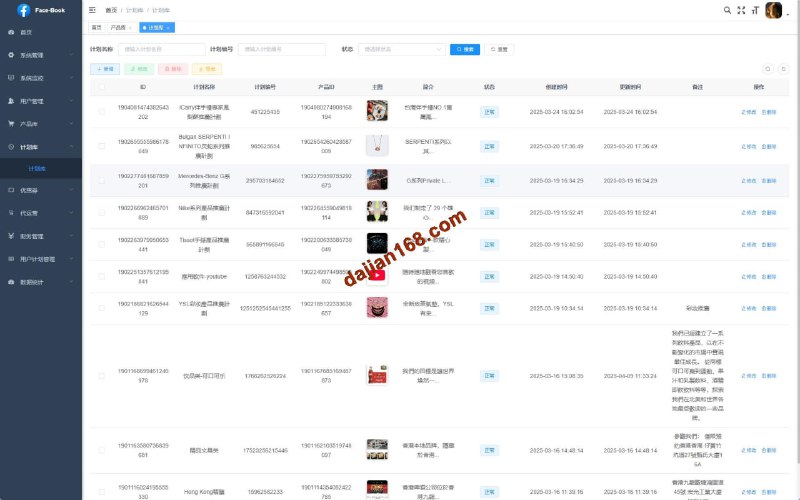The height and width of the screenshot is (500, 800).
Task: Click the 新增 add button
Action: pyautogui.click(x=105, y=69)
